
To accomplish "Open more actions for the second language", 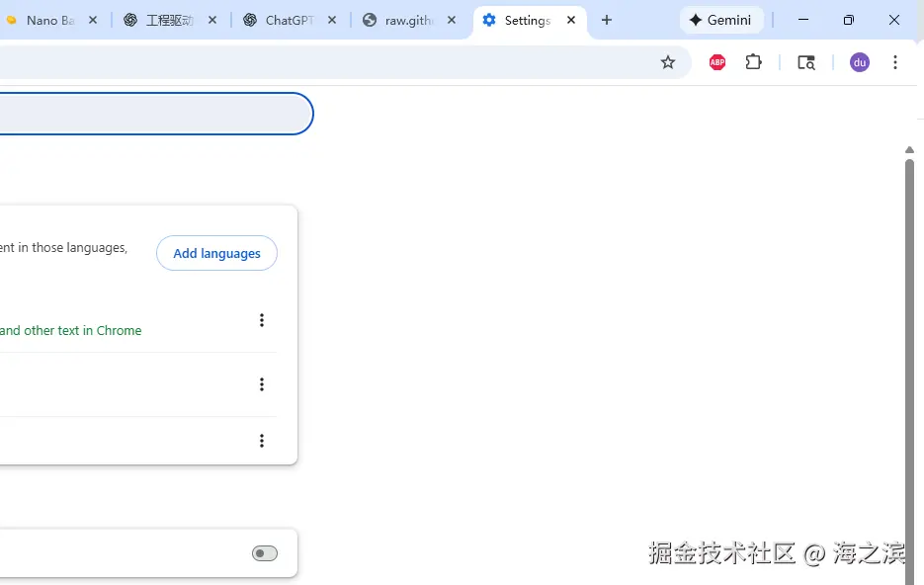I will coord(262,383).
